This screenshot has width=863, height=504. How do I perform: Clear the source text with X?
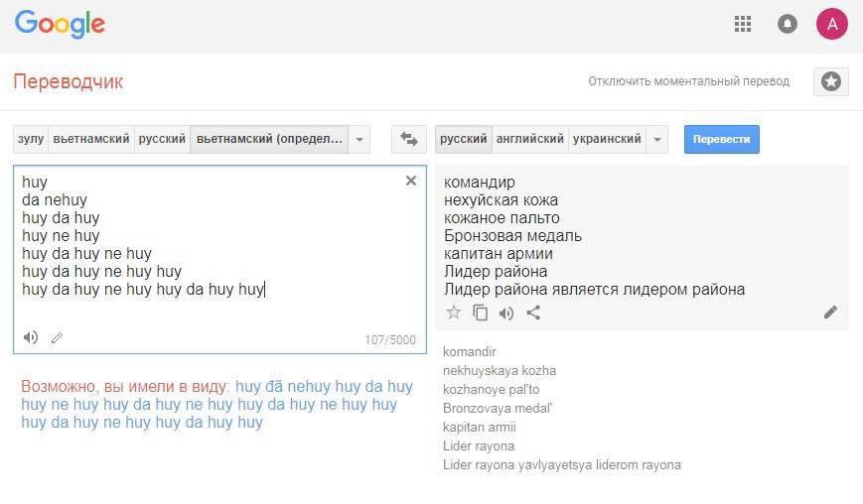[410, 181]
